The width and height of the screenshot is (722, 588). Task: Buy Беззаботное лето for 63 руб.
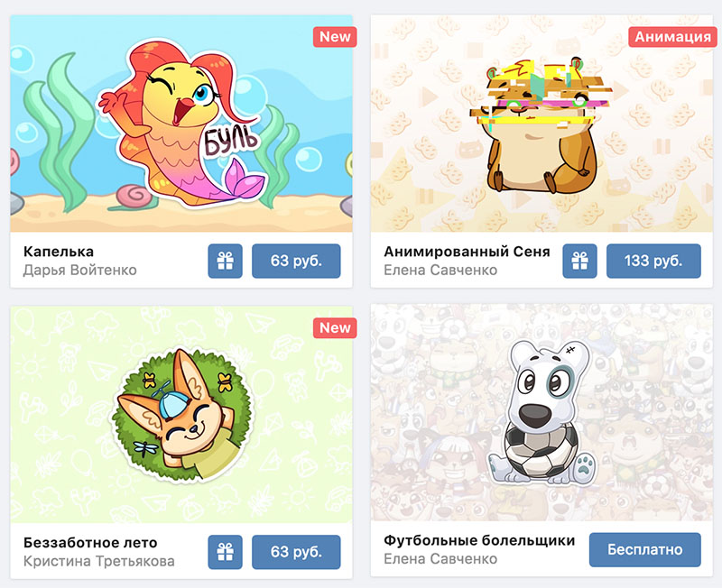coord(296,552)
